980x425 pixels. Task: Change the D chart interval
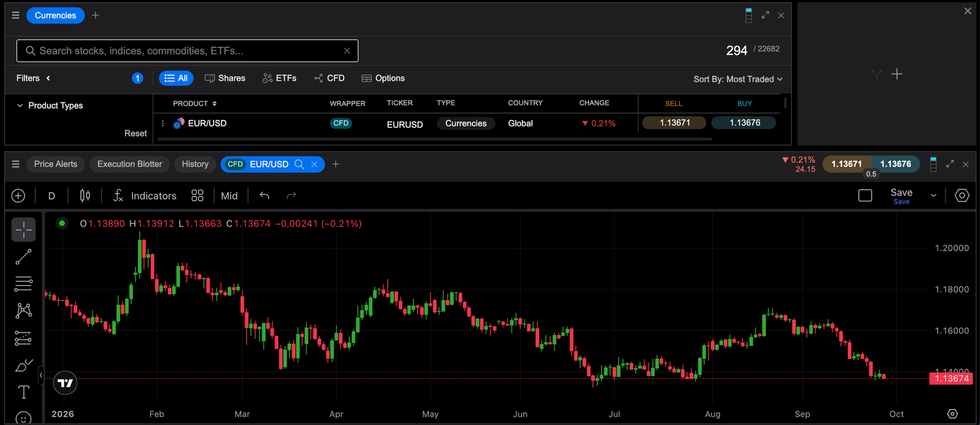coord(51,196)
